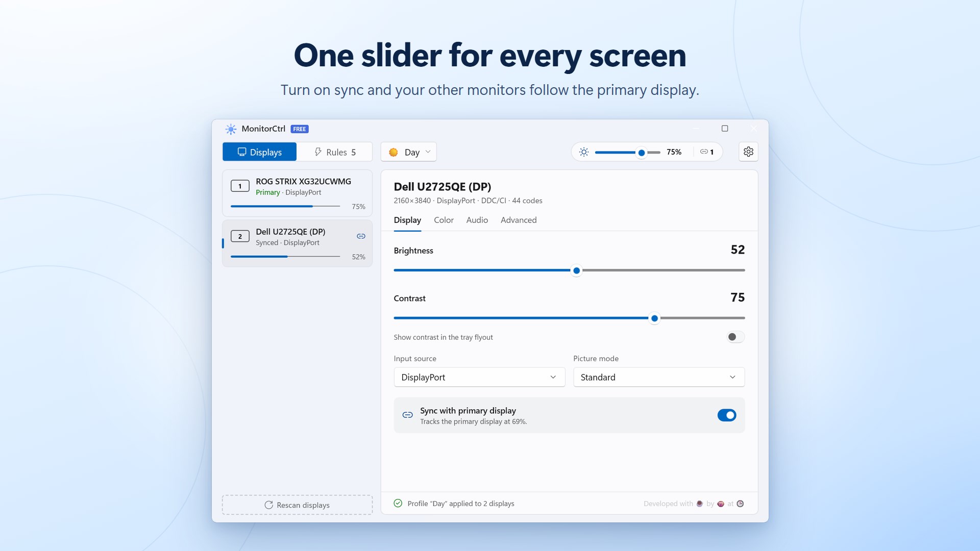Click the '2160×3840 · DisplayPort · DDC/CI' info line
Image resolution: width=980 pixels, height=551 pixels.
click(x=468, y=201)
